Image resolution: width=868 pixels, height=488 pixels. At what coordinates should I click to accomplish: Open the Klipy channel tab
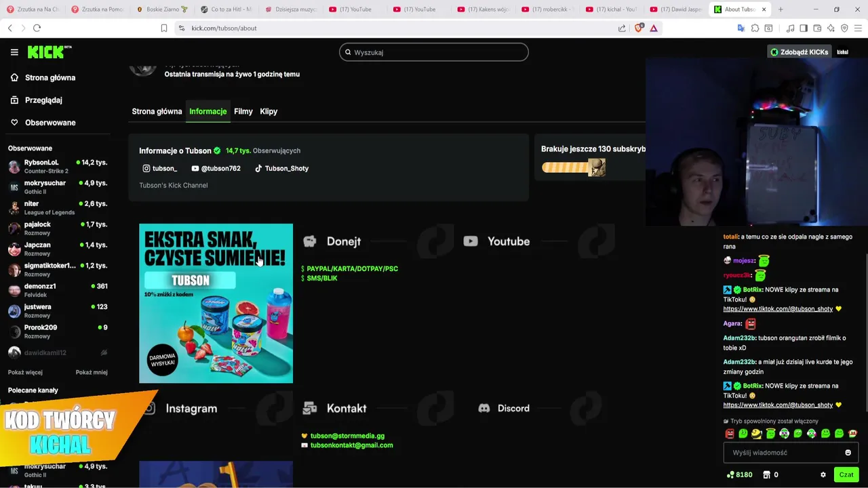[269, 111]
